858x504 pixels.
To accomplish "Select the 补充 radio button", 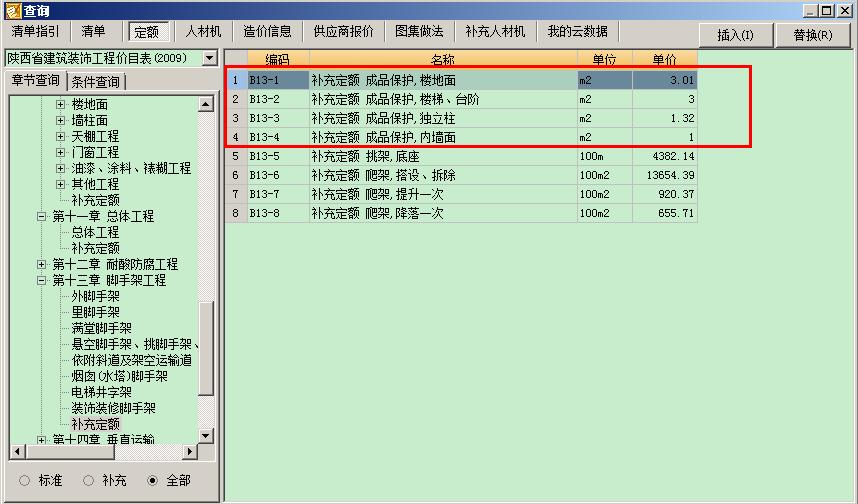I will coord(88,480).
